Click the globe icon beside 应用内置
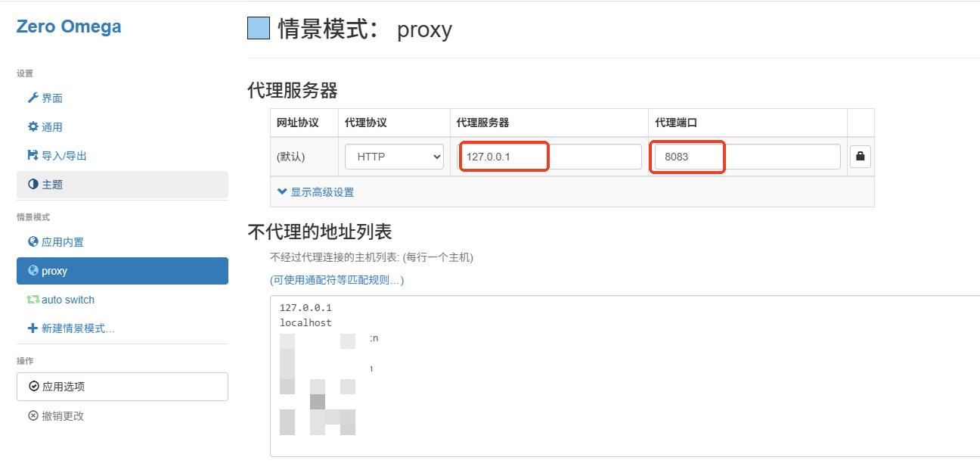Viewport: 980px width, 476px height. [33, 242]
